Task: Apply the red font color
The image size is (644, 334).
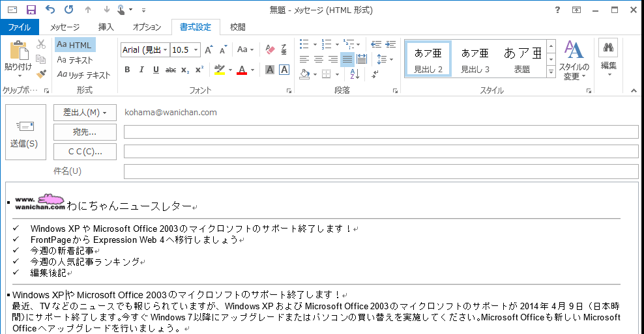Action: click(x=242, y=70)
